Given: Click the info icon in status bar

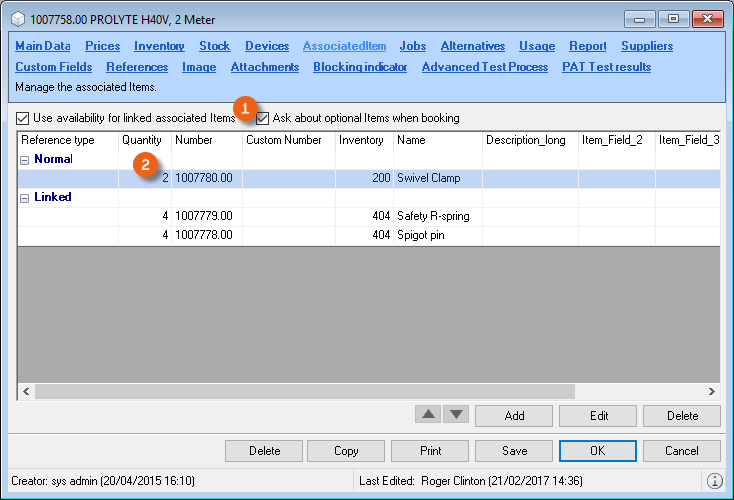Looking at the screenshot, I should (715, 481).
